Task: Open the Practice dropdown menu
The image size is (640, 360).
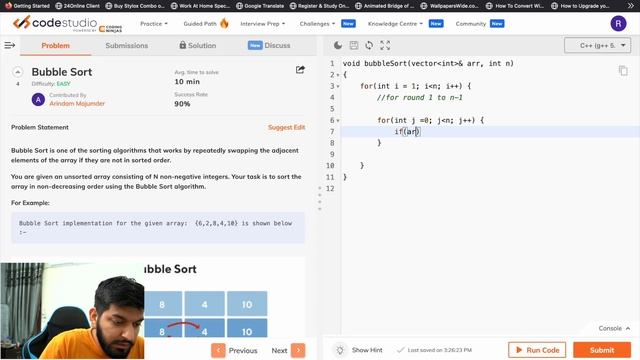Action: (154, 24)
